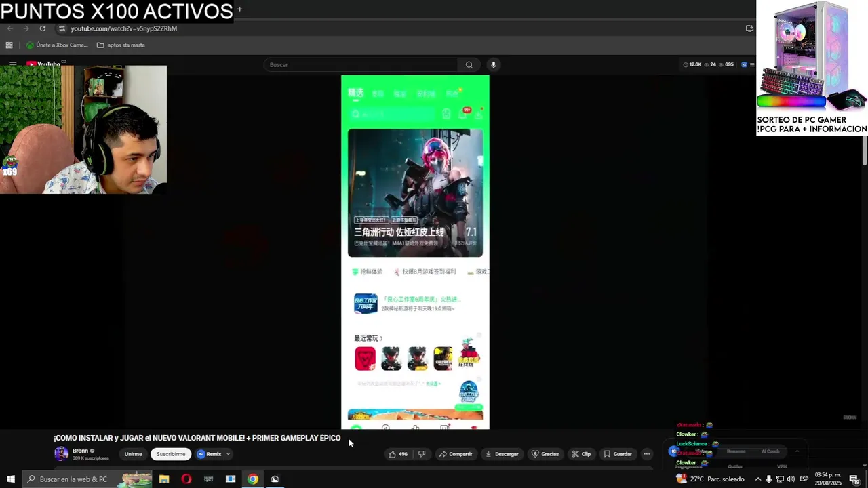
Task: Save video with 'Guardar' button
Action: 618,454
